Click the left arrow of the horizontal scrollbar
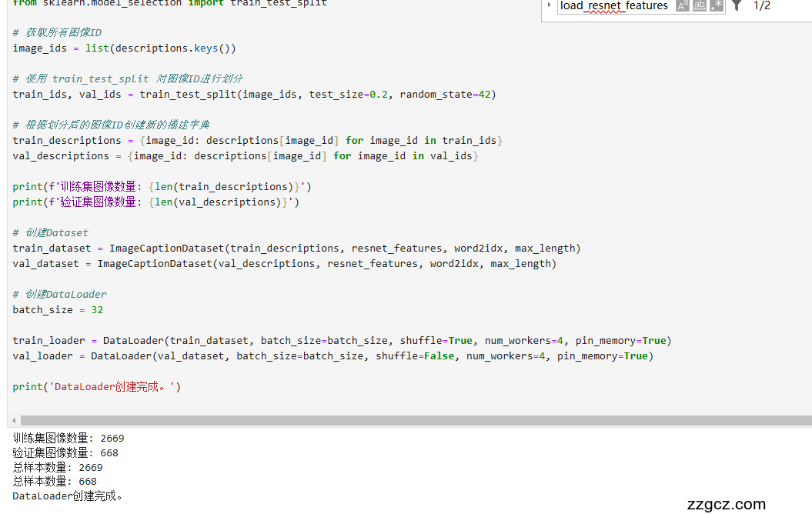Viewport: 812px width, 514px height. [13, 421]
